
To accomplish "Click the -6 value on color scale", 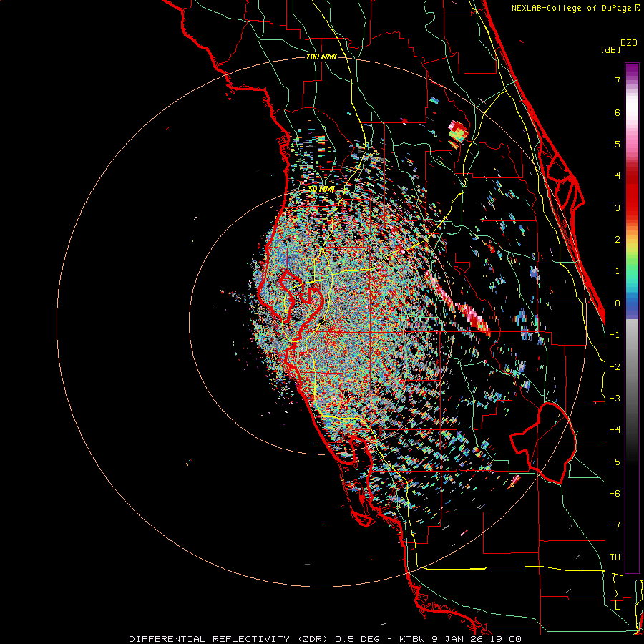I will [615, 494].
